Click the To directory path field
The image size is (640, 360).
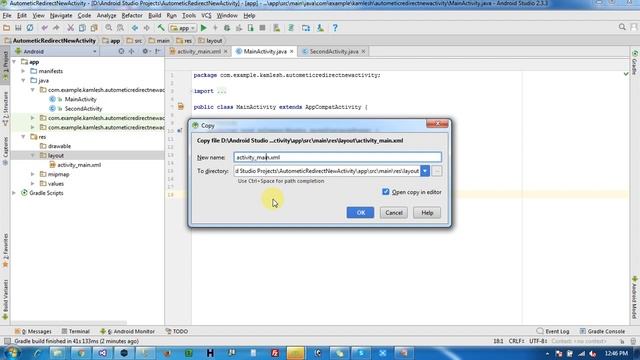tap(327, 171)
